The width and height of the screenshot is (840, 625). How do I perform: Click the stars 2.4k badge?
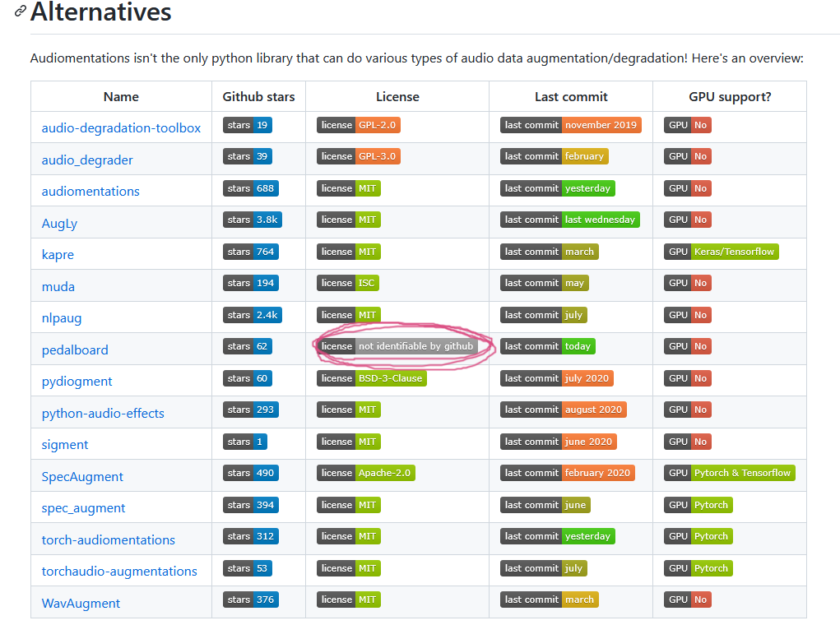[x=253, y=315]
